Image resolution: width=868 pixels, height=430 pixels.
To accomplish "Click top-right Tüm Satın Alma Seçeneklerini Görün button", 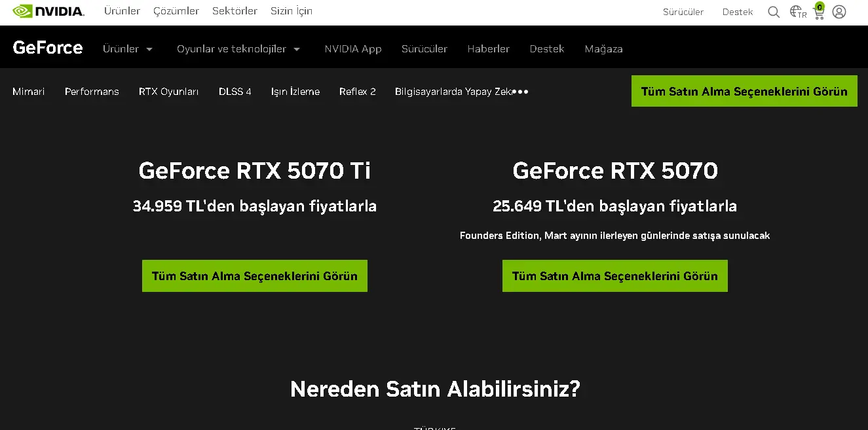I will coord(744,91).
